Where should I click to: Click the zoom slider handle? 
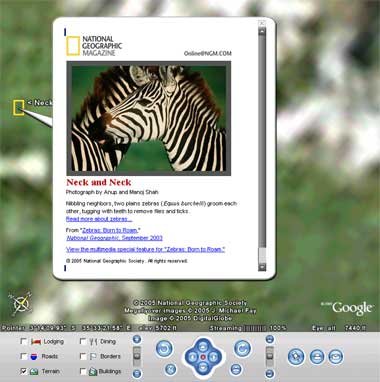pos(137,356)
